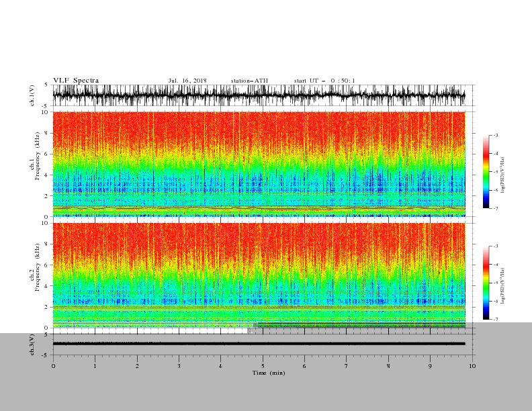Image resolution: width=532 pixels, height=411 pixels.
Task: Click the "-4" tick on ch.1 color bar
Action: click(x=496, y=154)
